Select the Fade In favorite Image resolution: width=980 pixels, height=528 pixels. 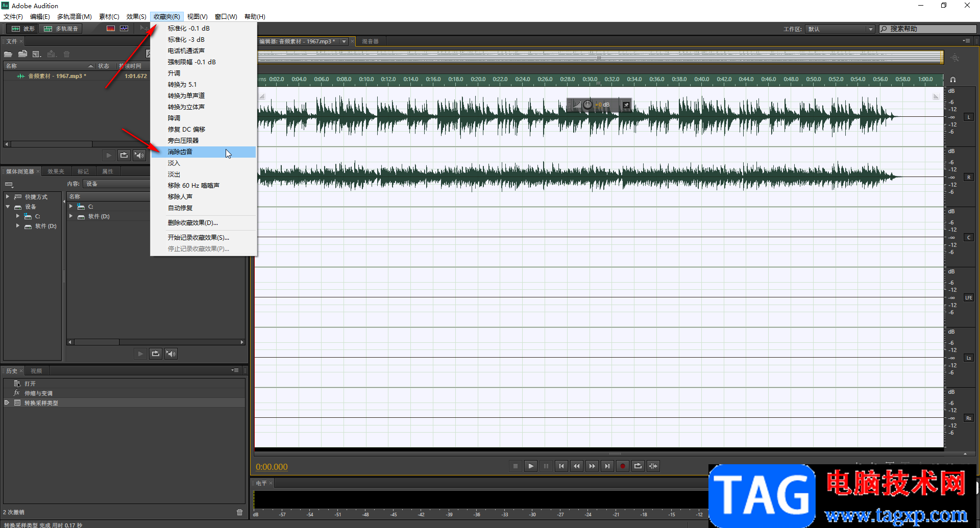point(204,163)
